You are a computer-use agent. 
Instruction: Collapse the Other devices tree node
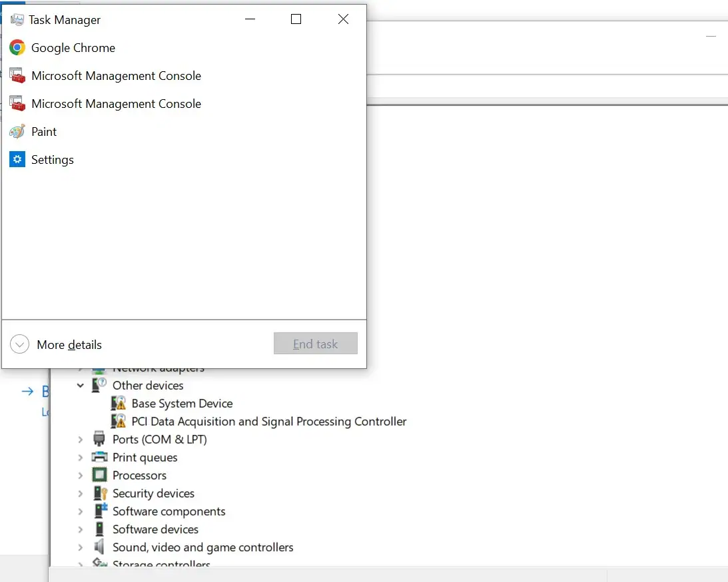point(81,386)
